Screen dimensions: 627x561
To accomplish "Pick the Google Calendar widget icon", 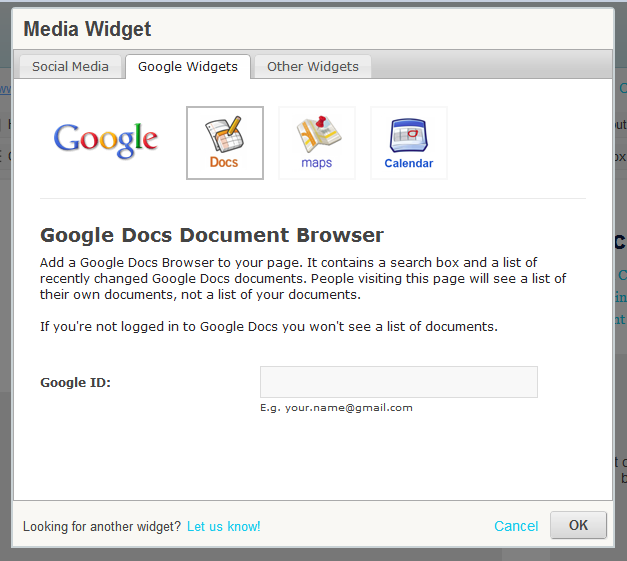I will 409,143.
